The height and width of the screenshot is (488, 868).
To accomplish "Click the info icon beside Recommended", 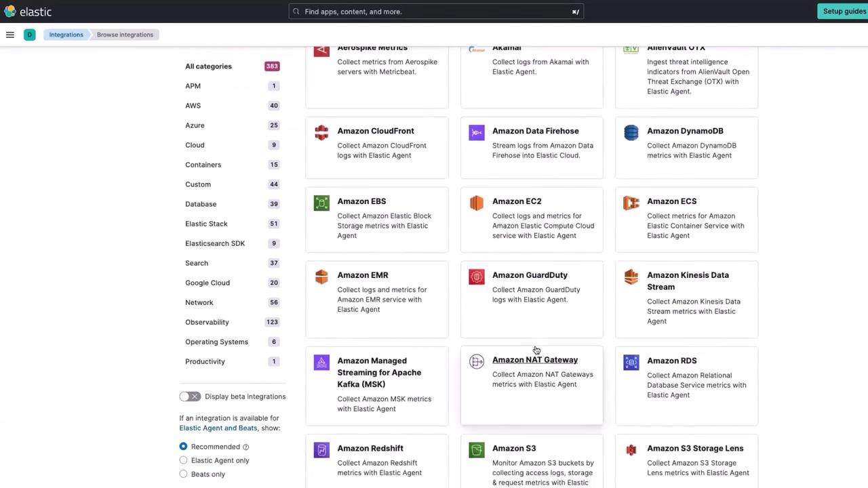I will pos(246,447).
